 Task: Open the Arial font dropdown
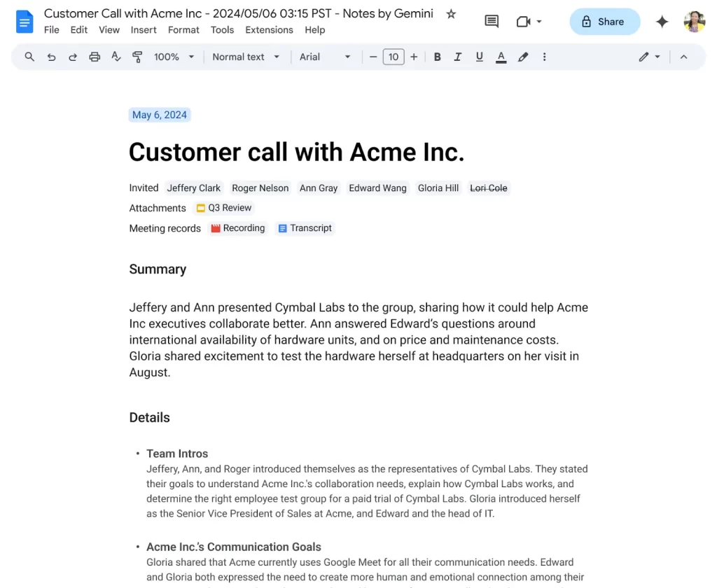325,57
